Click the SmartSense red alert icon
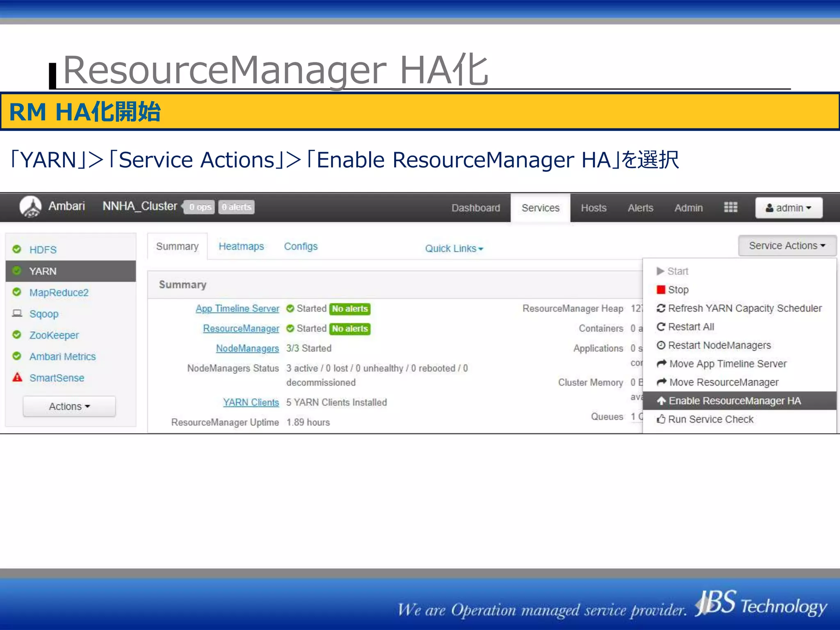 (17, 377)
